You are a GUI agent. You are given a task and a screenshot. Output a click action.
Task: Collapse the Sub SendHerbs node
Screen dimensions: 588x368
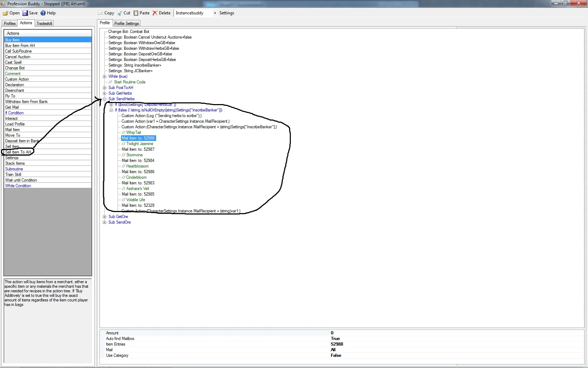(x=104, y=99)
